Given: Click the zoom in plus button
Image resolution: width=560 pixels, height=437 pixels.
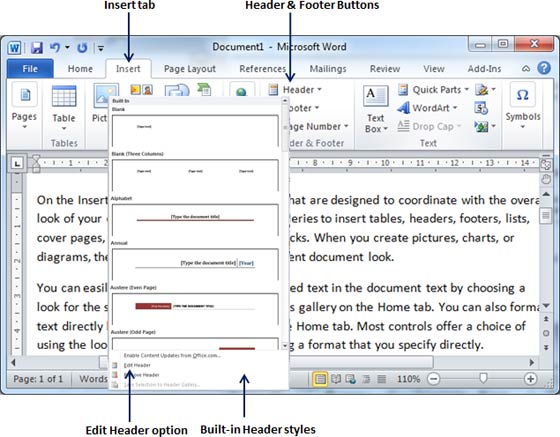Looking at the screenshot, I should tap(530, 379).
